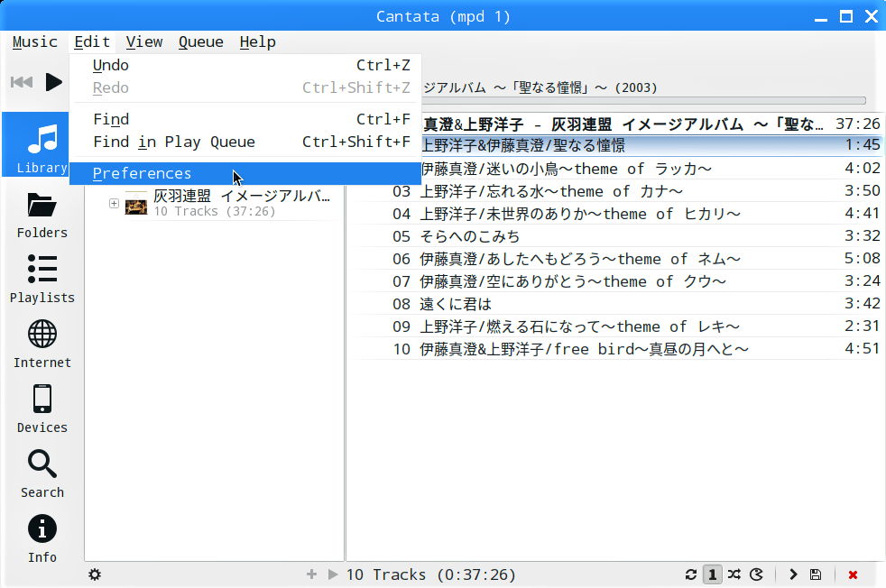Image resolution: width=886 pixels, height=588 pixels.
Task: Open Preferences from the Edit menu
Action: click(x=245, y=173)
